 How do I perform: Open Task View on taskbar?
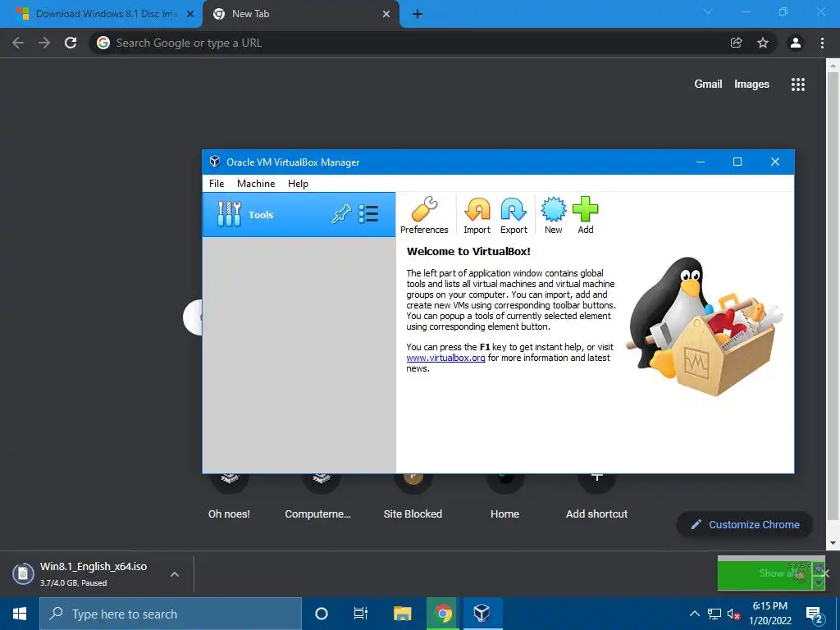361,614
